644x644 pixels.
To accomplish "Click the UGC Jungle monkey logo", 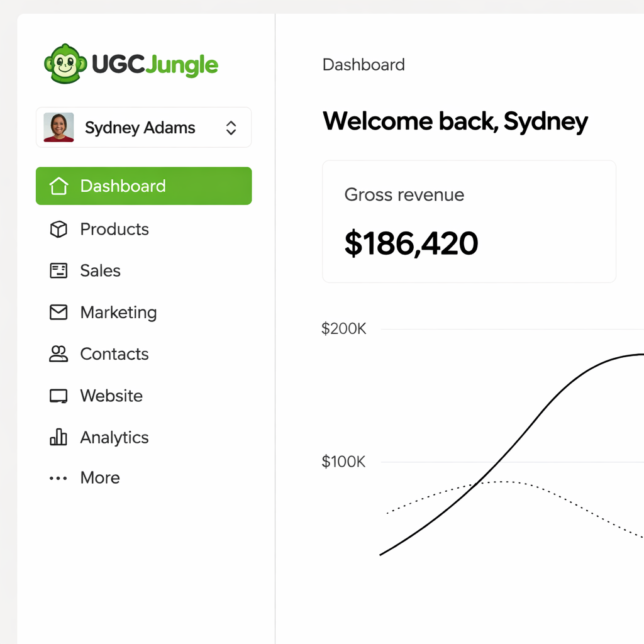I will (x=65, y=63).
